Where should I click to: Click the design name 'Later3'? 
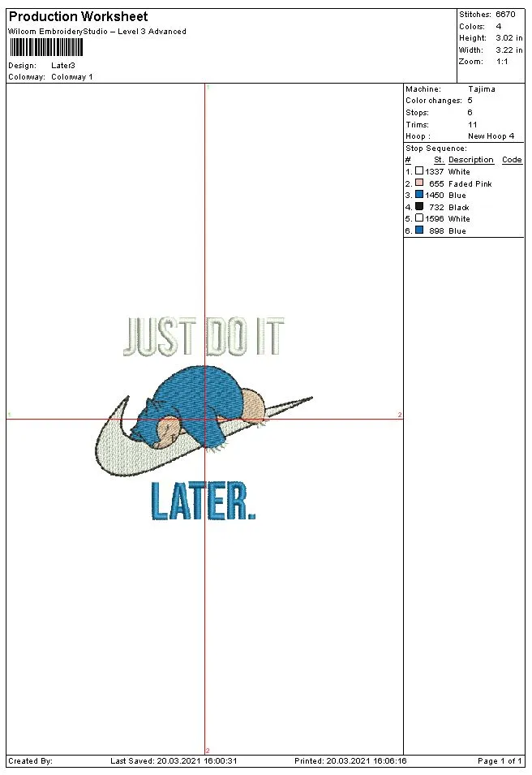62,65
